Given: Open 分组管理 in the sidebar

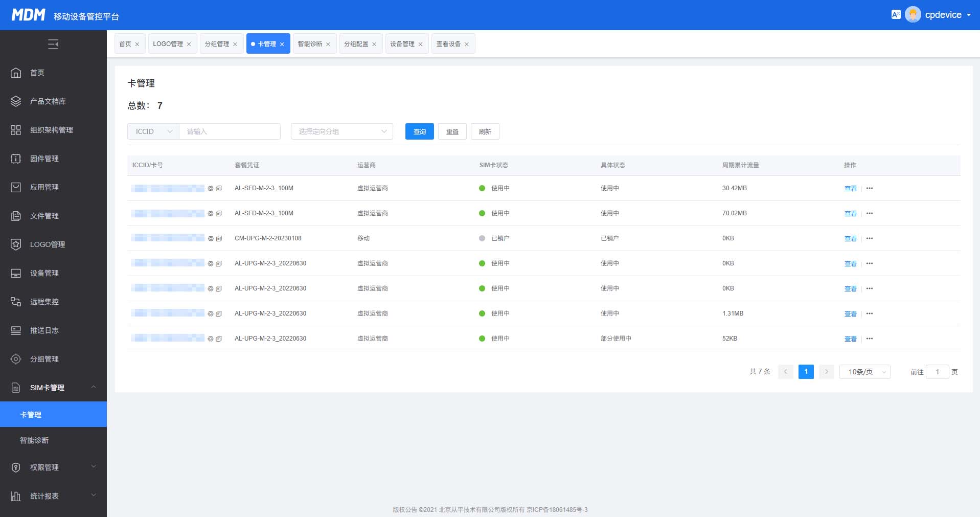Looking at the screenshot, I should pyautogui.click(x=53, y=359).
